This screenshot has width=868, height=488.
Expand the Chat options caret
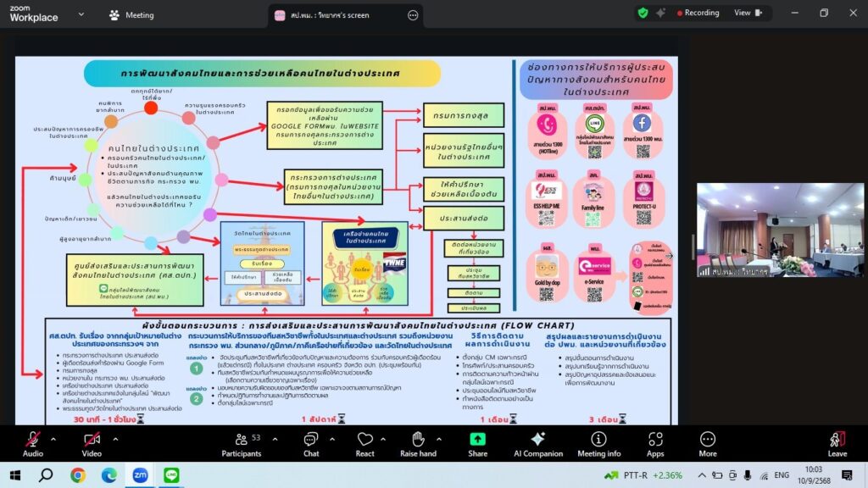point(332,440)
